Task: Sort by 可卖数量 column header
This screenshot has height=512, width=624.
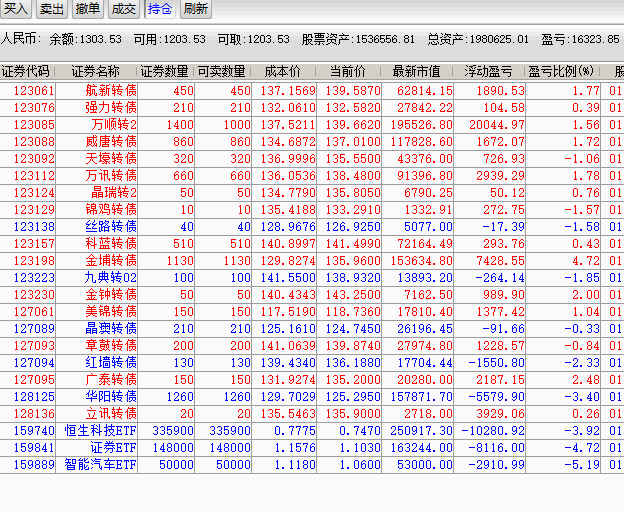Action: click(222, 72)
